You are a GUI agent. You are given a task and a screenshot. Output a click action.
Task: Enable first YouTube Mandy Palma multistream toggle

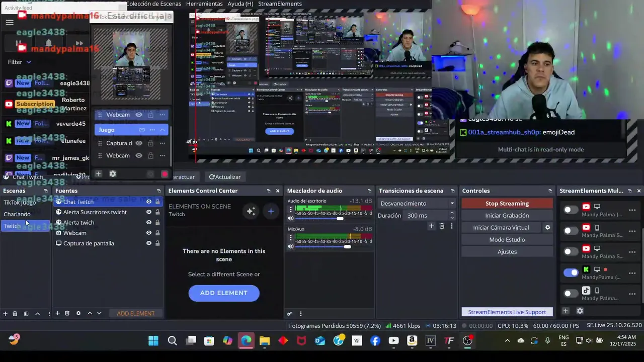tap(571, 210)
